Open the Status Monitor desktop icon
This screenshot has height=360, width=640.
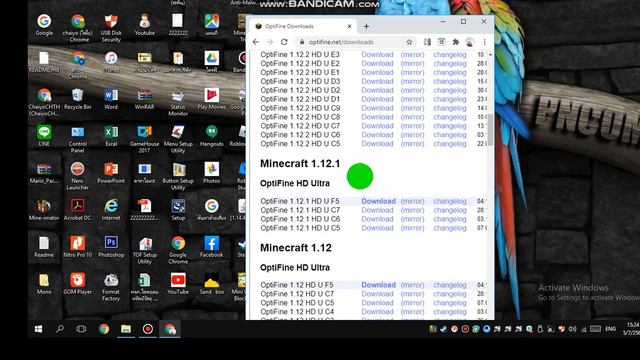tap(178, 102)
